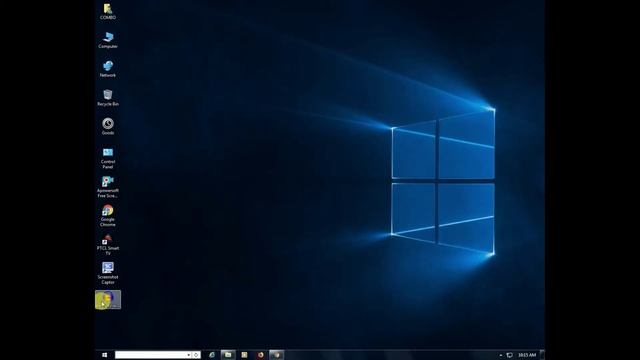Select the Screenshot Captor desktop icon
This screenshot has height=360, width=640.
point(108,273)
